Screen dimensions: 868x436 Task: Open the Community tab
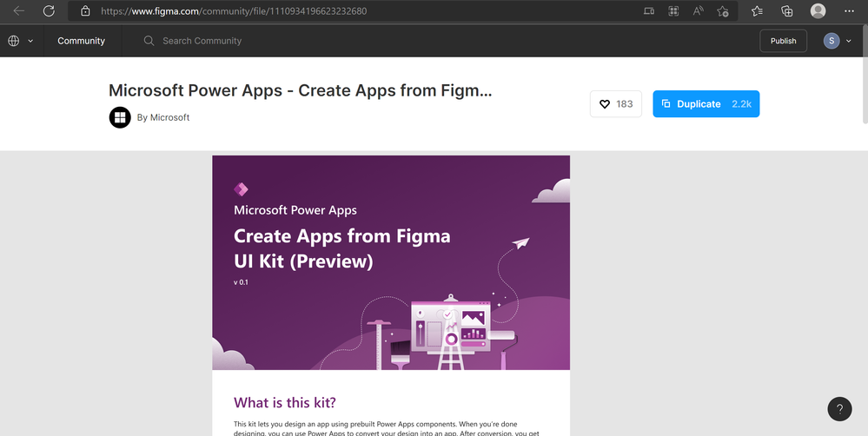click(82, 41)
